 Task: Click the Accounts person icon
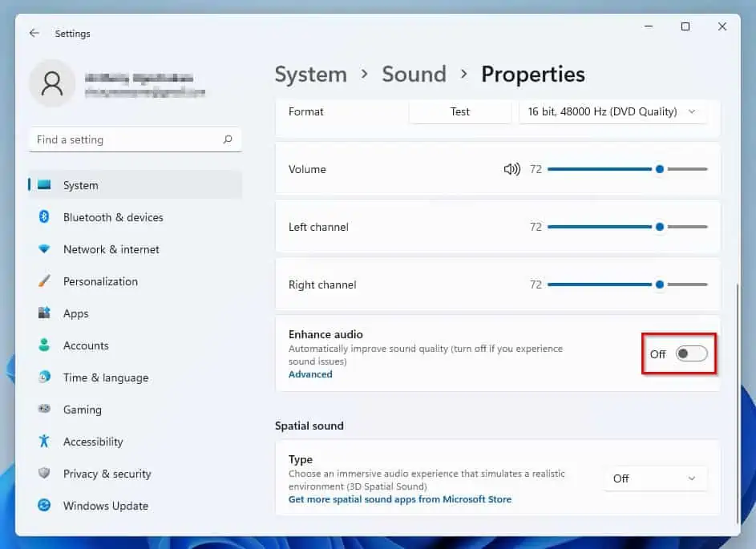pos(44,345)
